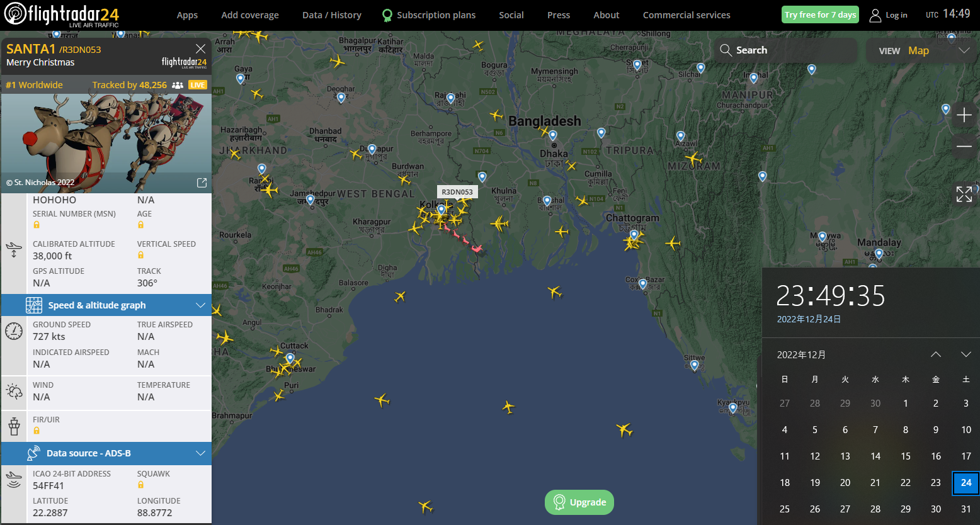Click the 2022年12月 calendar header
Screen dimensions: 980x525
tap(801, 354)
